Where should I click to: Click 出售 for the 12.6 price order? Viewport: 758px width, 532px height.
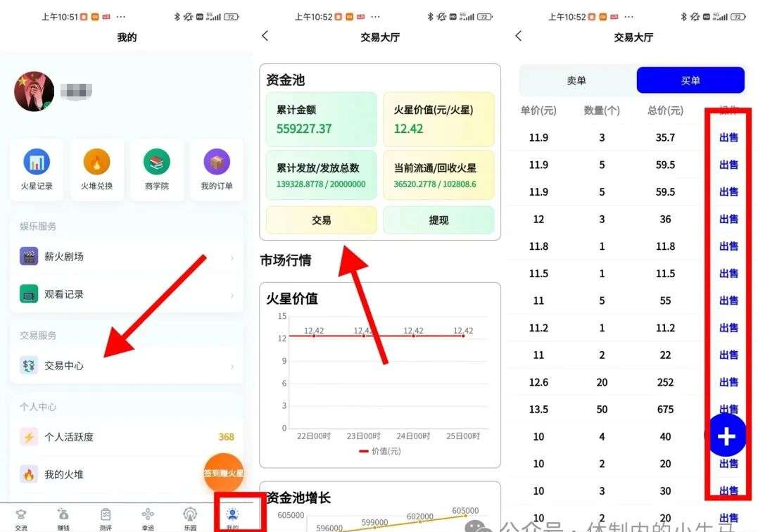click(x=728, y=382)
